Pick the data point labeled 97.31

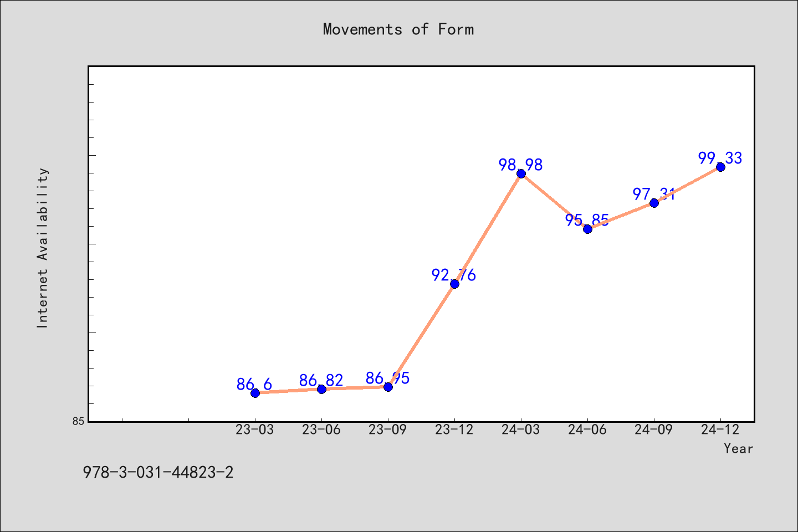[x=654, y=203]
